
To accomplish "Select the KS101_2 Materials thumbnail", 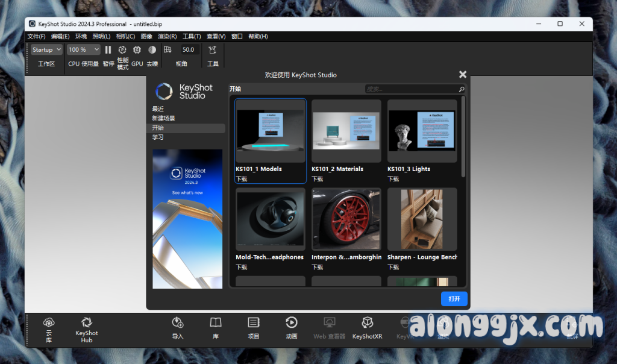I will 346,131.
